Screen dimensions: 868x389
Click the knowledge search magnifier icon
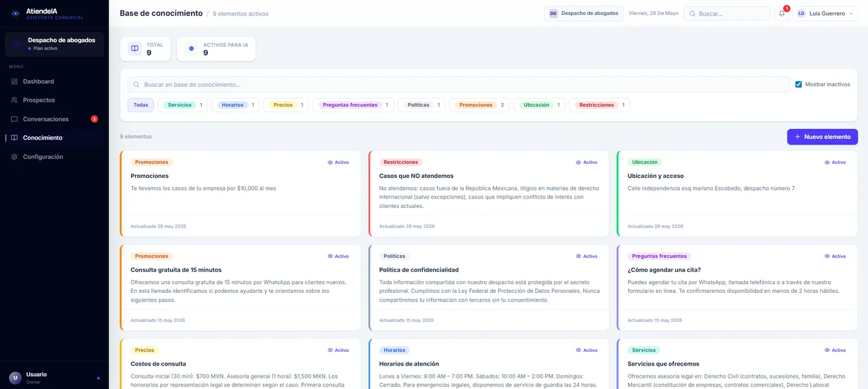tap(136, 84)
